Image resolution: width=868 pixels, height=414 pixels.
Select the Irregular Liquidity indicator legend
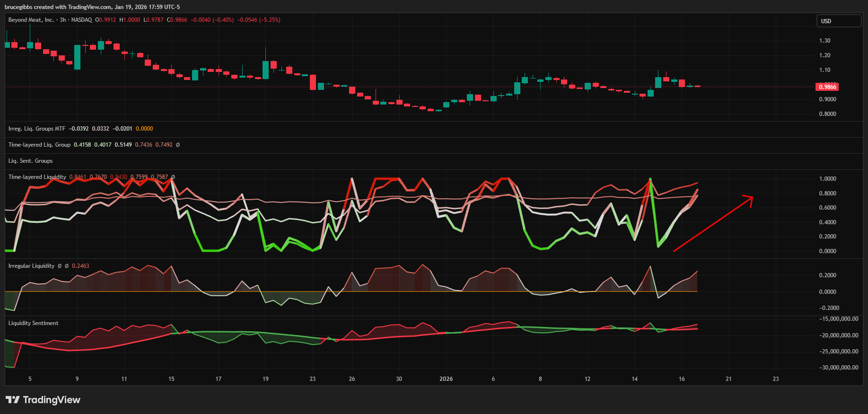click(31, 266)
